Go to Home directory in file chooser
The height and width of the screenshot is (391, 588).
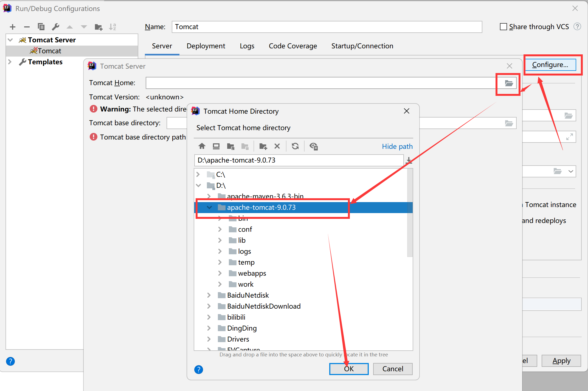click(x=202, y=146)
